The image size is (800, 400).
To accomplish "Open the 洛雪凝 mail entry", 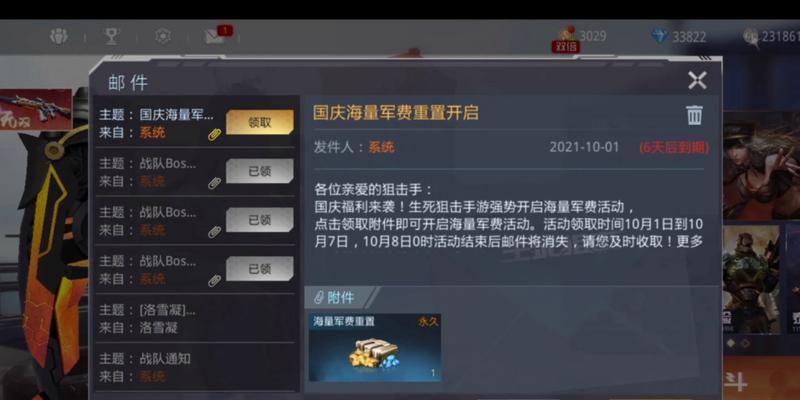I will point(195,318).
